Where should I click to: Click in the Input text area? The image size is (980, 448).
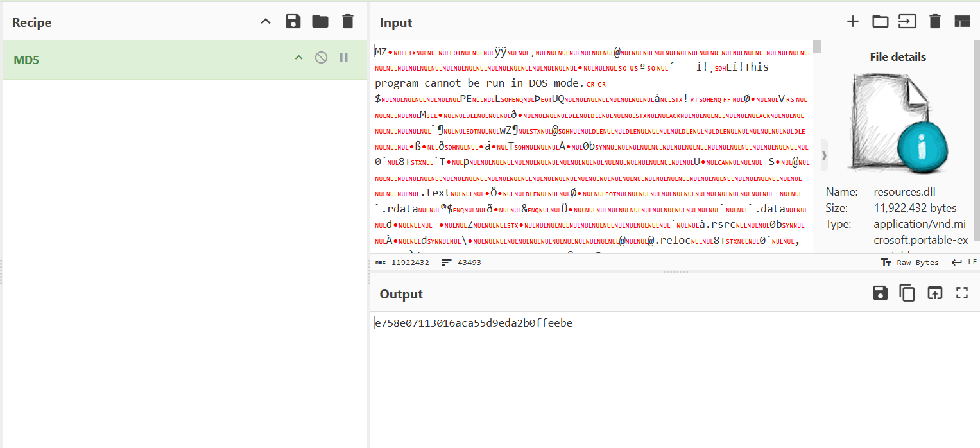point(592,146)
